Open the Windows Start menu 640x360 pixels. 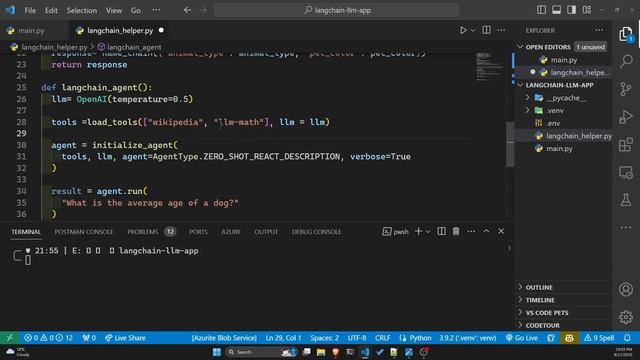217,352
